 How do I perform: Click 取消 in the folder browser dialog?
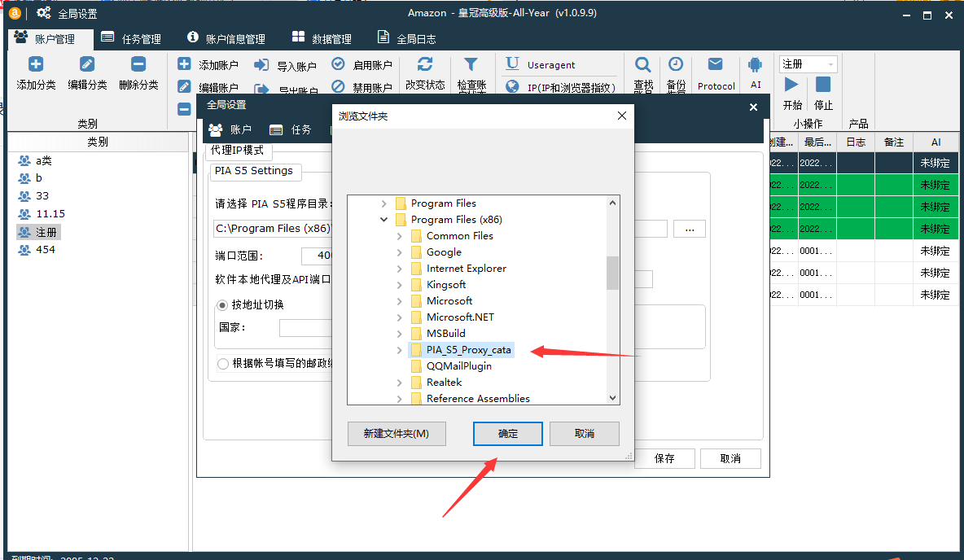584,433
